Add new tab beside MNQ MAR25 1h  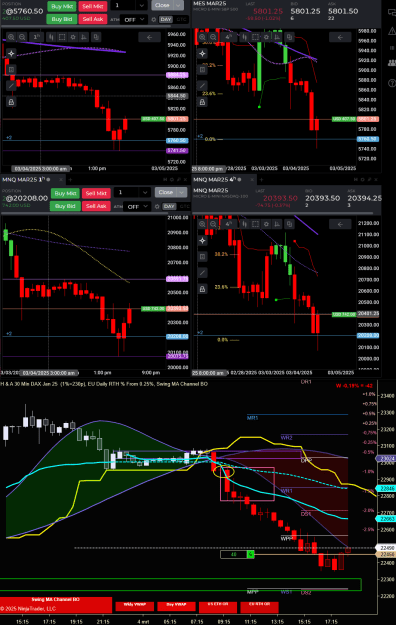point(70,180)
